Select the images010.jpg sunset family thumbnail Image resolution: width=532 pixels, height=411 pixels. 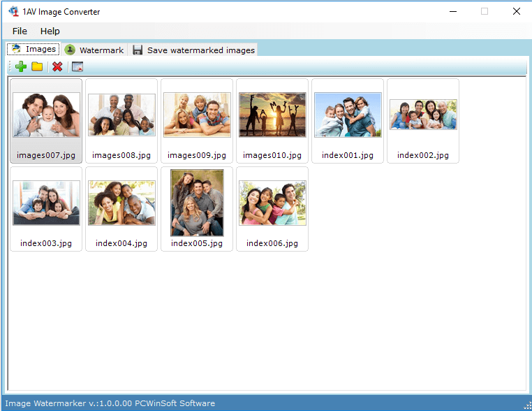[272, 121]
